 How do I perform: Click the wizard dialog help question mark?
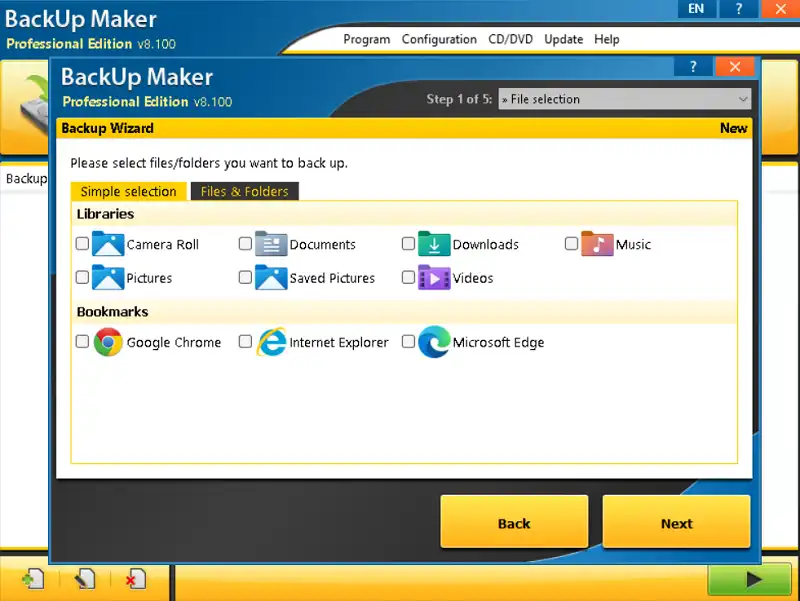(x=693, y=67)
